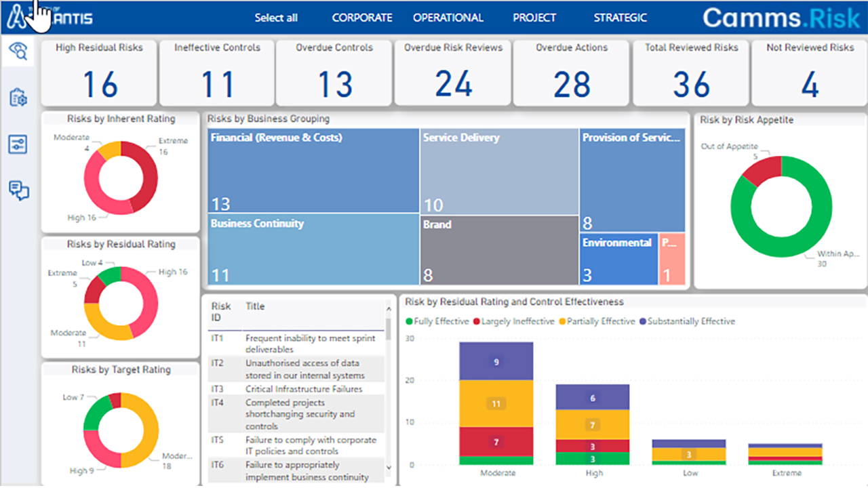Filter by OPERATIONAL risks

pyautogui.click(x=448, y=18)
